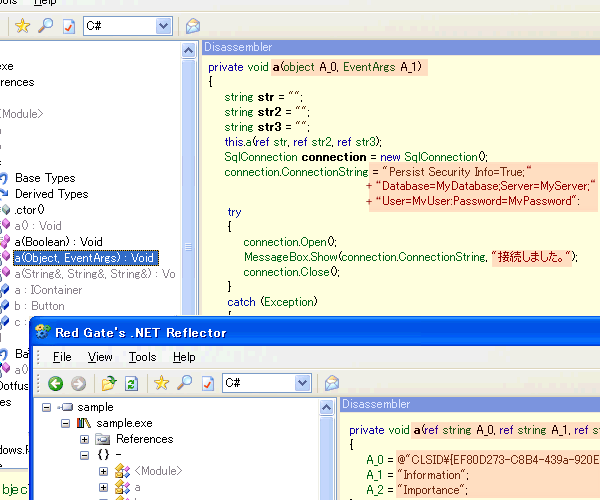Click the .NET Reflector title bar icon

[42, 332]
